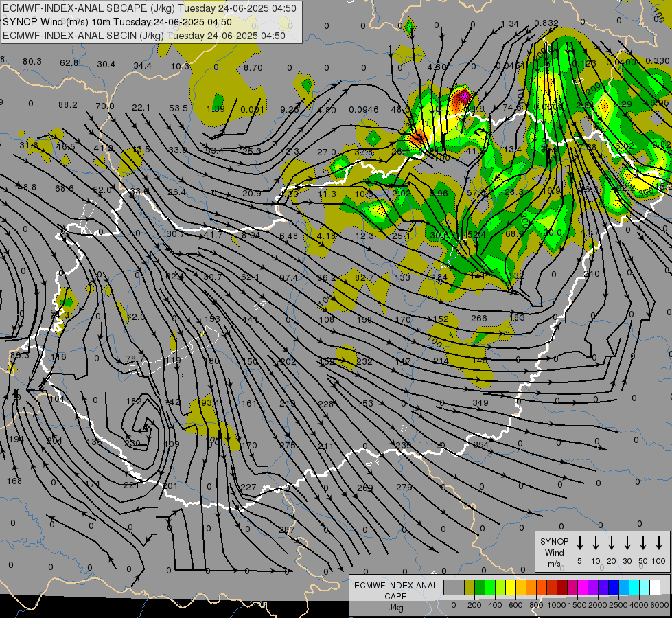The height and width of the screenshot is (618, 672).
Task: Select the dark red CAPE legend swatch
Action: tap(562, 587)
